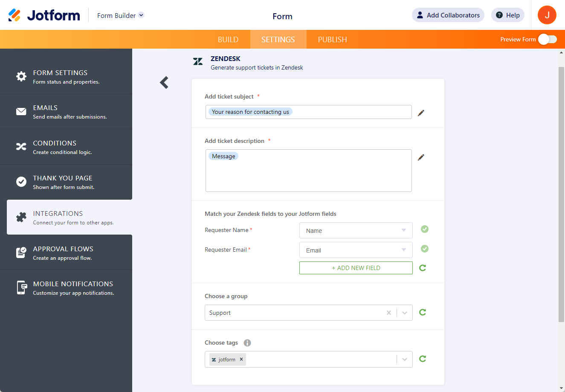The image size is (565, 392).
Task: Remove the jotform tag
Action: click(x=241, y=359)
